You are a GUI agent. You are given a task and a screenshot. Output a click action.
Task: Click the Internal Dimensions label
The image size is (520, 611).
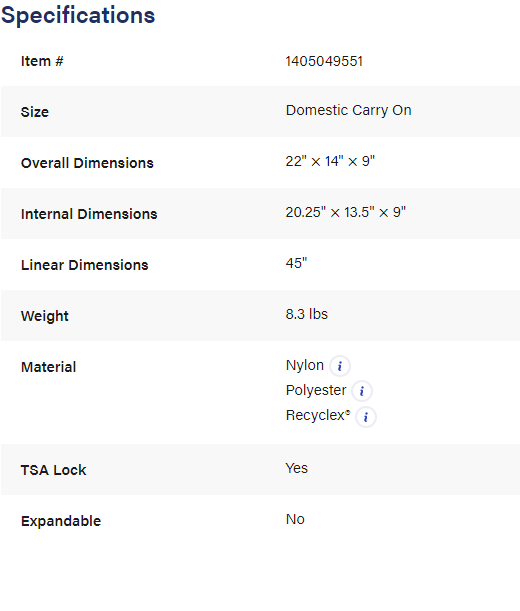[89, 214]
